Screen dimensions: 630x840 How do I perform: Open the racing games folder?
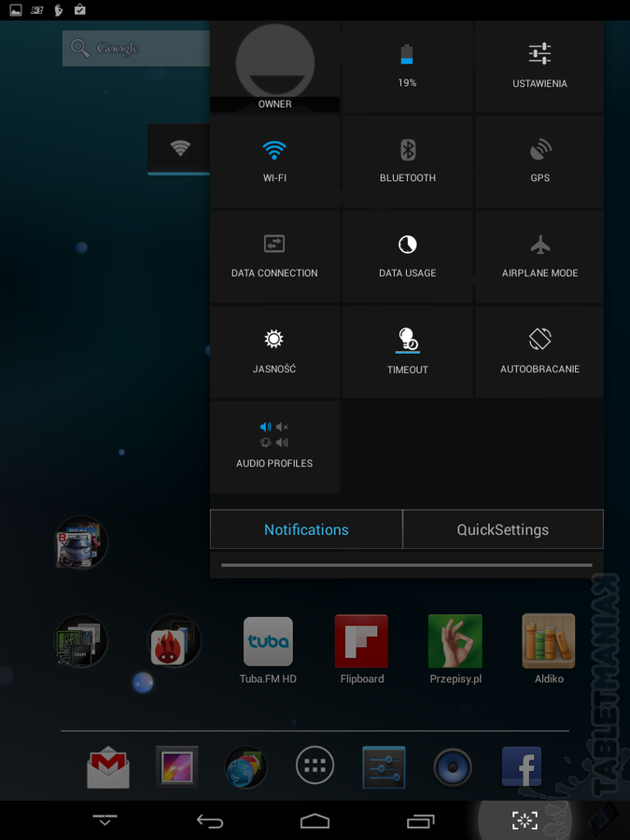point(81,542)
